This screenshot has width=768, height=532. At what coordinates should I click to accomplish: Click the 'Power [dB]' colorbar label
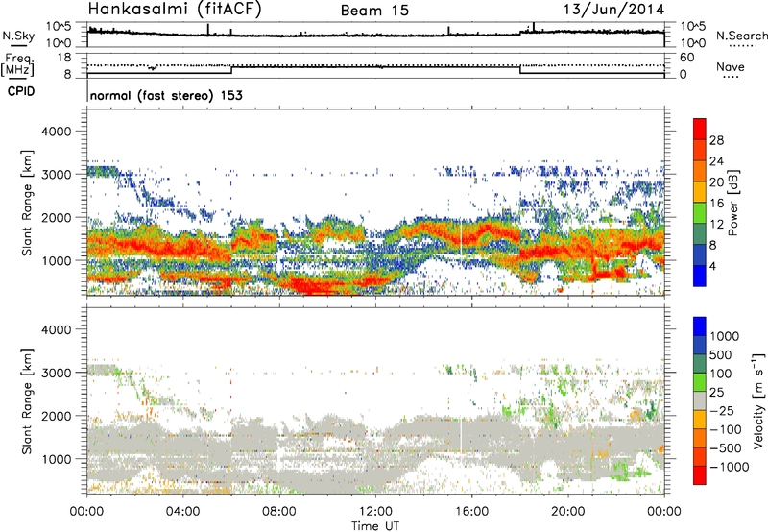pos(732,203)
